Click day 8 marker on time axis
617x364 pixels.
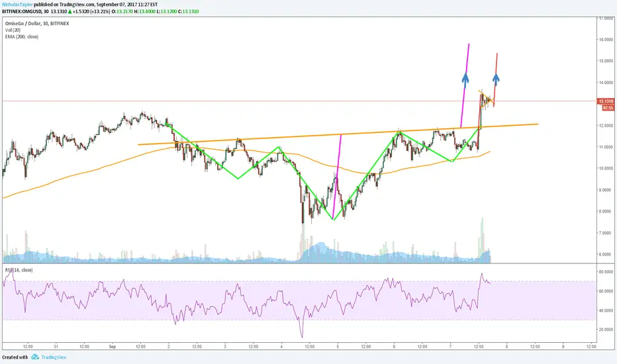(506, 347)
